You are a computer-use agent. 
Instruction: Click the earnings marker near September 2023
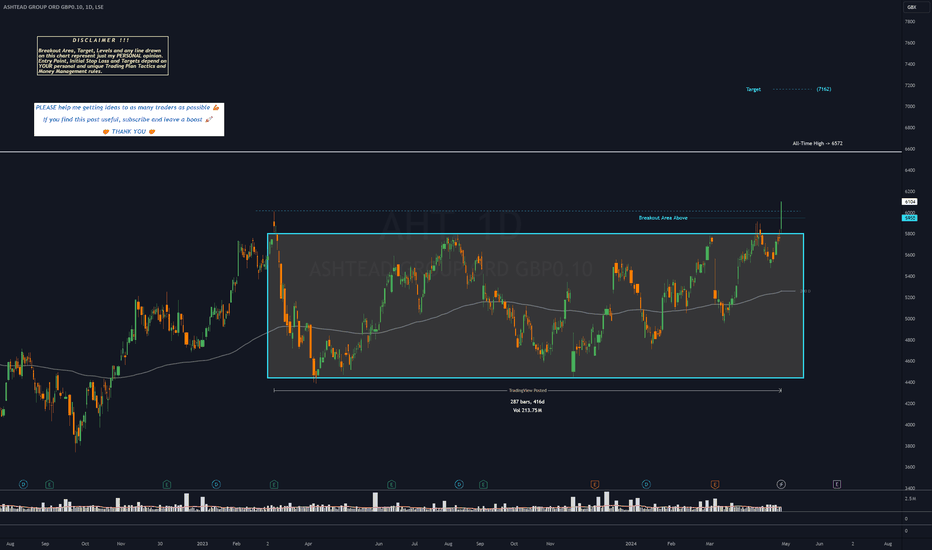coord(483,485)
